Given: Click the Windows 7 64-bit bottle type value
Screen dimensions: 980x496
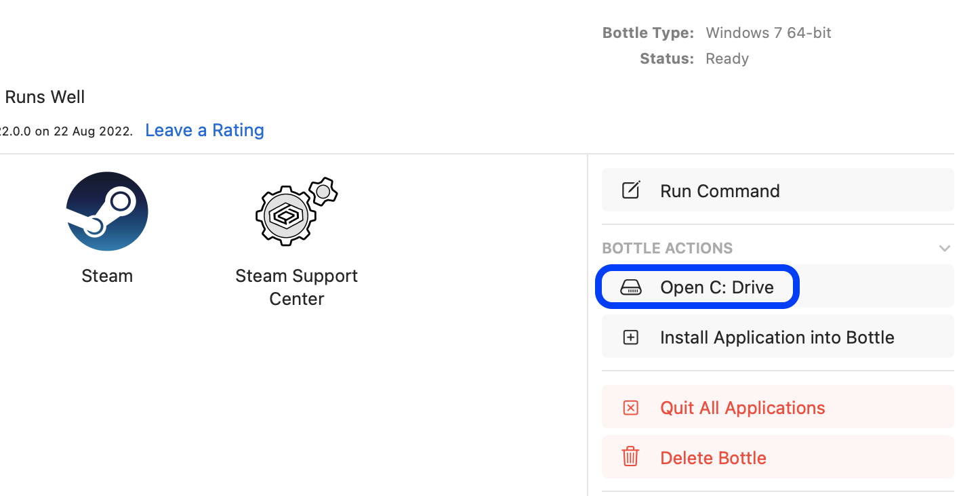Looking at the screenshot, I should click(x=769, y=33).
